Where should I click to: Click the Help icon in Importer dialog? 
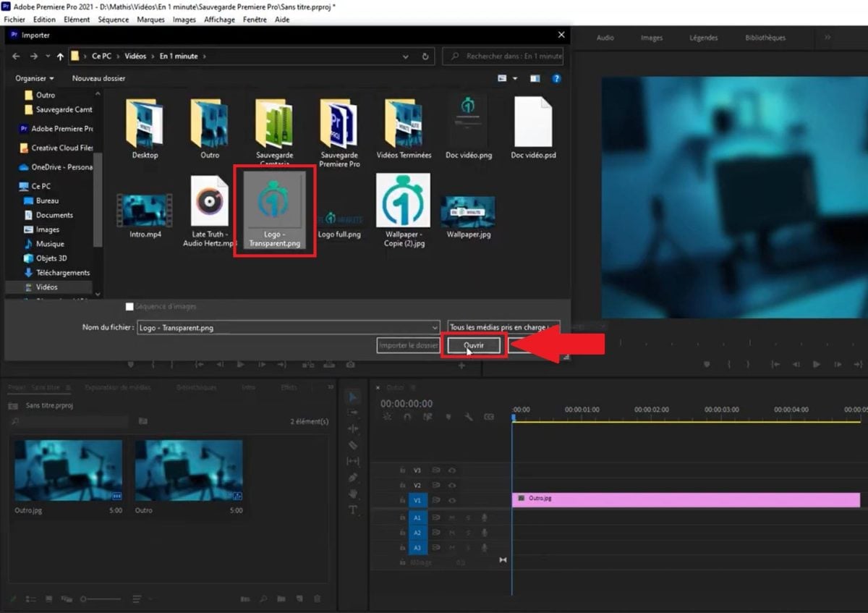click(x=556, y=78)
